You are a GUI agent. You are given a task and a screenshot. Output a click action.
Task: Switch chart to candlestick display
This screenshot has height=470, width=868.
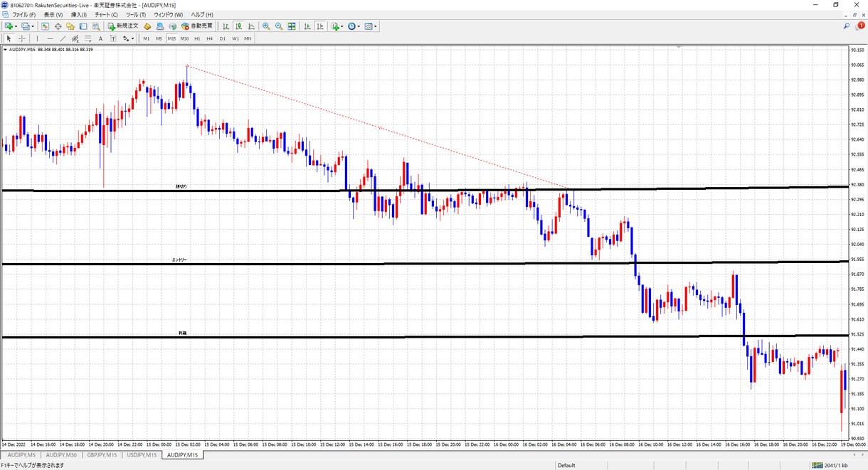point(238,26)
